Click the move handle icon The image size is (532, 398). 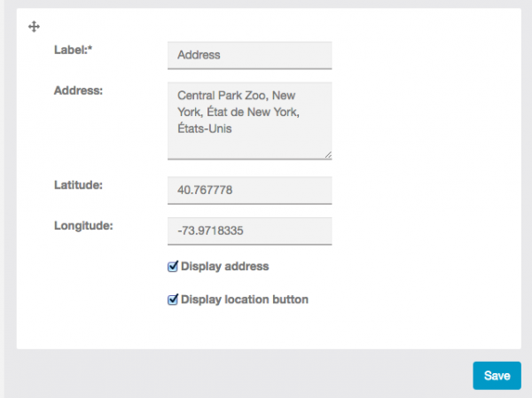click(x=35, y=27)
